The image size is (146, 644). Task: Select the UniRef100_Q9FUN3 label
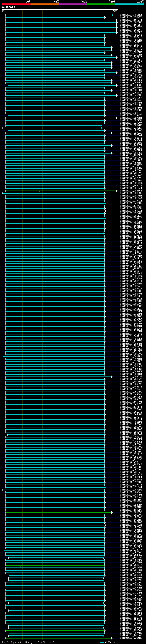(x=131, y=78)
